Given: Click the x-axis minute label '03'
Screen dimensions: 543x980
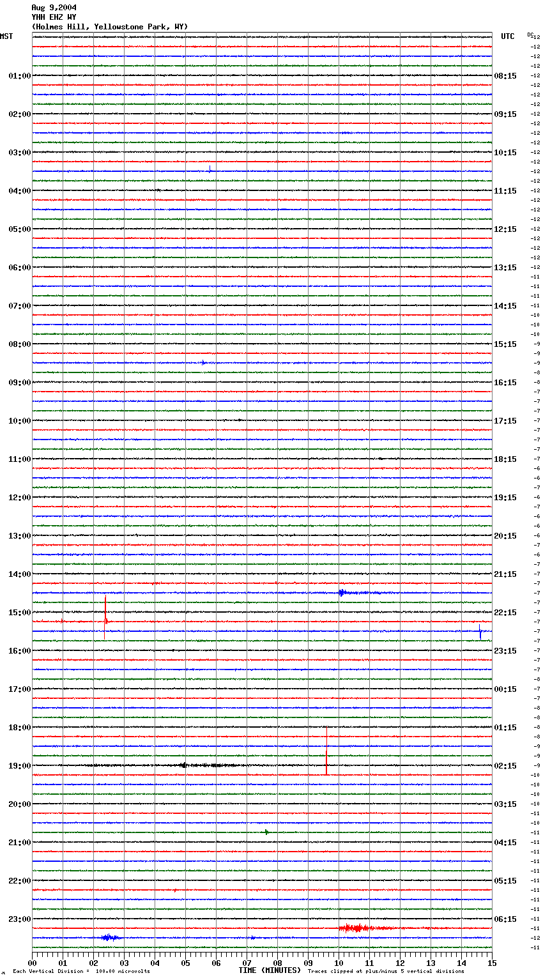Looking at the screenshot, I should (124, 963).
